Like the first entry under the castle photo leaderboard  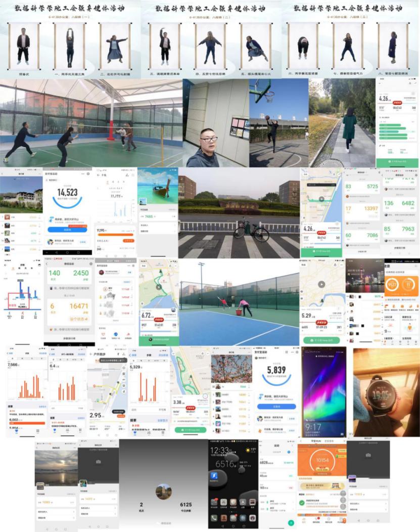[x=40, y=216]
